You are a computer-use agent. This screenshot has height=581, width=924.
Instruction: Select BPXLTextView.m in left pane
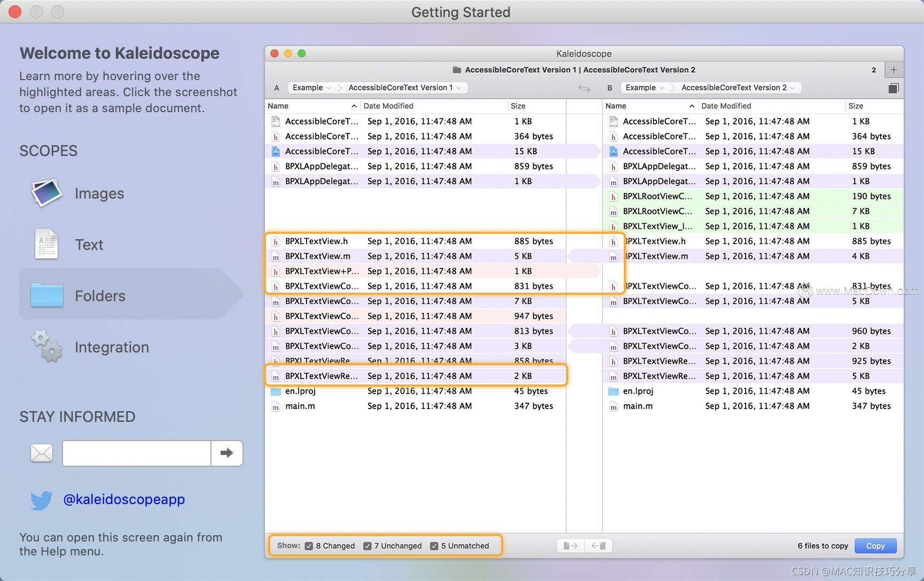(416, 256)
